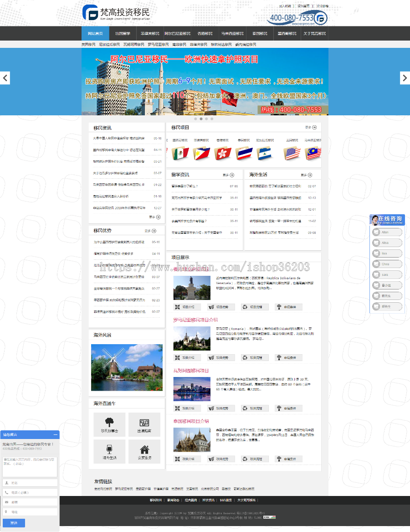Open the 出国留学 navigation tab
Image resolution: width=410 pixels, height=532 pixels.
pyautogui.click(x=123, y=34)
